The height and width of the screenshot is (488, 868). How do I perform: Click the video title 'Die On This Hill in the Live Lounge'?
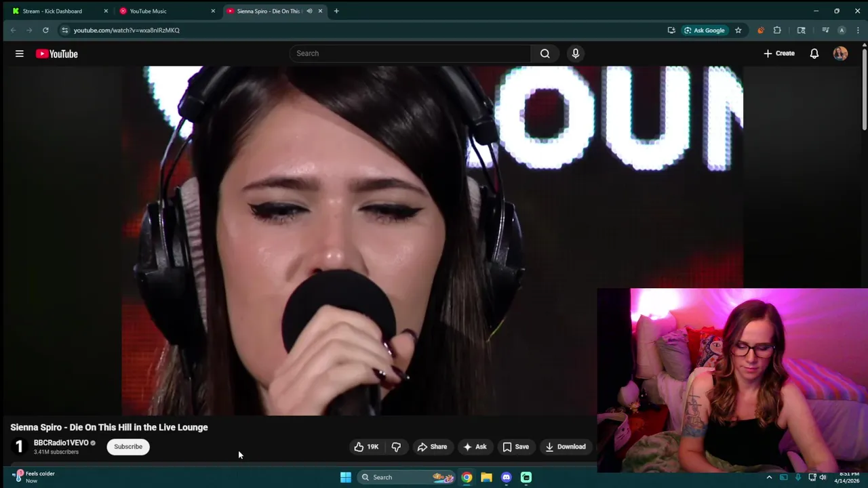pyautogui.click(x=109, y=428)
